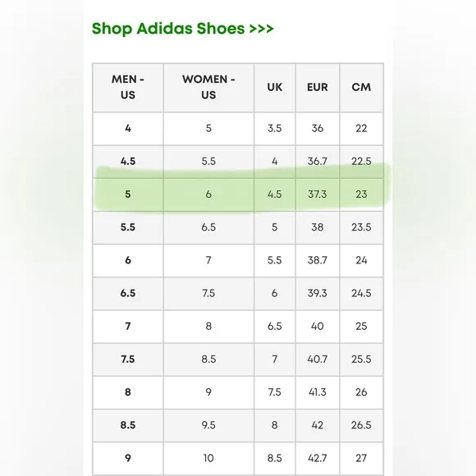Select the men's size 7.5 cell
The height and width of the screenshot is (476, 476).
128,359
